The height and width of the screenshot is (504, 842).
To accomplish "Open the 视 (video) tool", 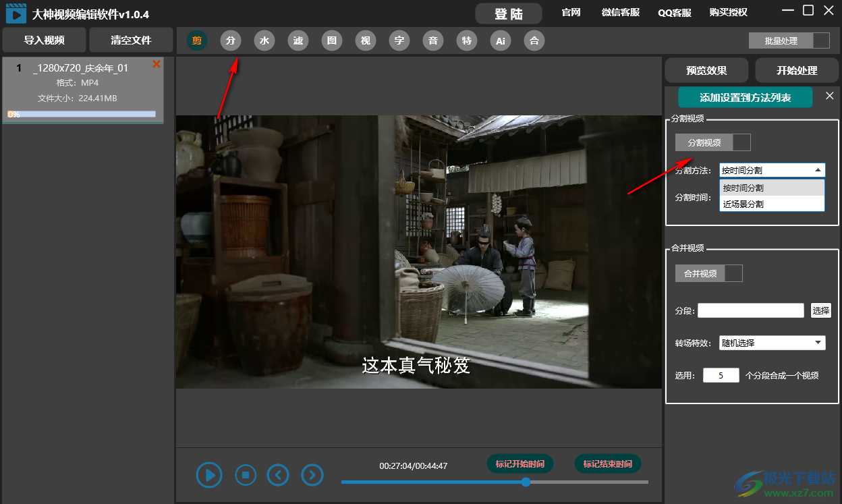I will 366,40.
